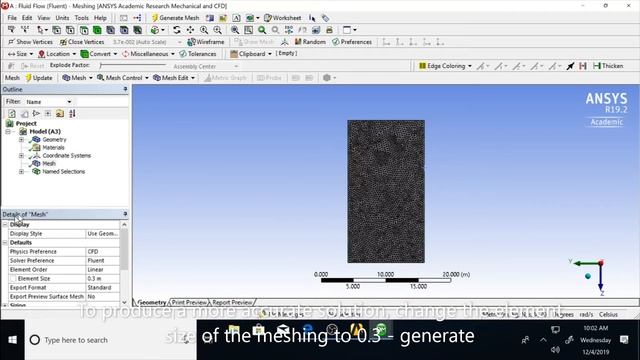
Task: Adjust the Explode Factor slider
Action: click(133, 65)
